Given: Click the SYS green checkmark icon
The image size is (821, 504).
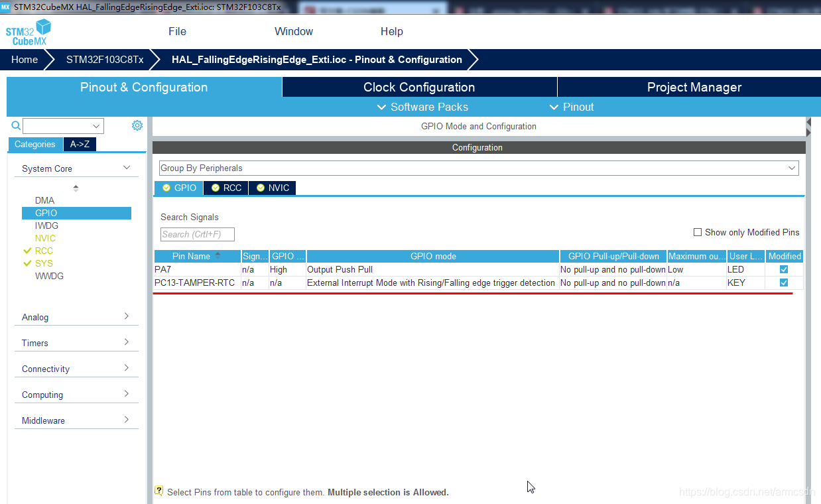Looking at the screenshot, I should point(27,263).
